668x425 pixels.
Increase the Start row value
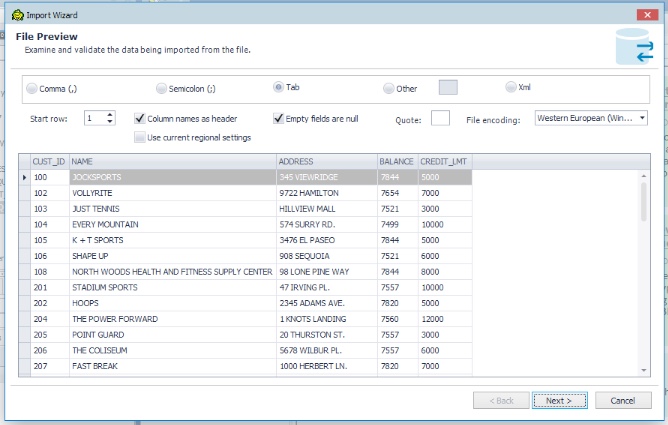(110, 114)
